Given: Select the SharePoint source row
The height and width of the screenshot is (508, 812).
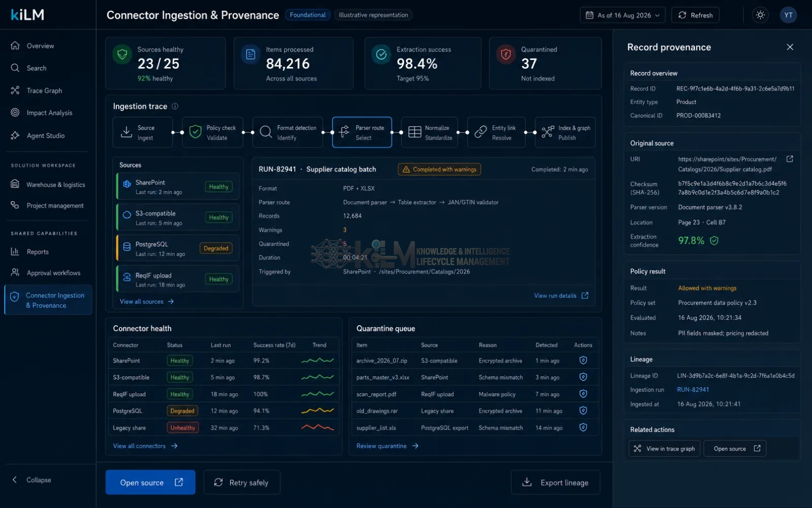Looking at the screenshot, I should pyautogui.click(x=178, y=187).
